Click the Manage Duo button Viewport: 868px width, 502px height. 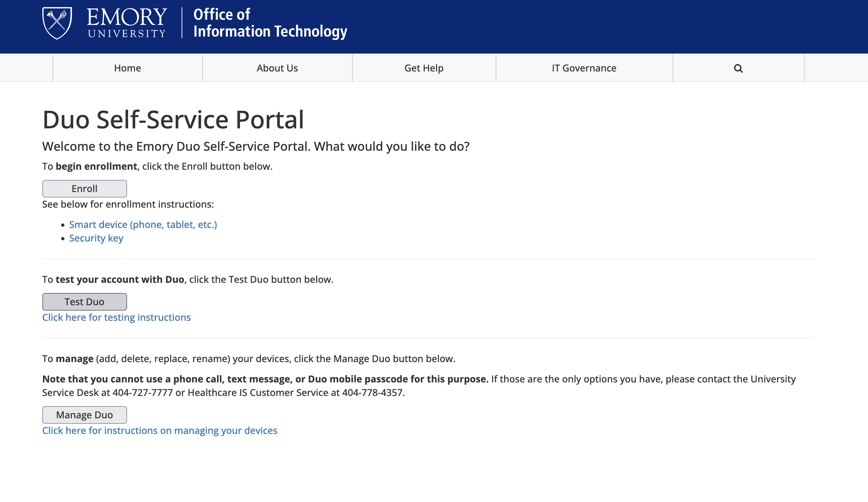click(84, 415)
